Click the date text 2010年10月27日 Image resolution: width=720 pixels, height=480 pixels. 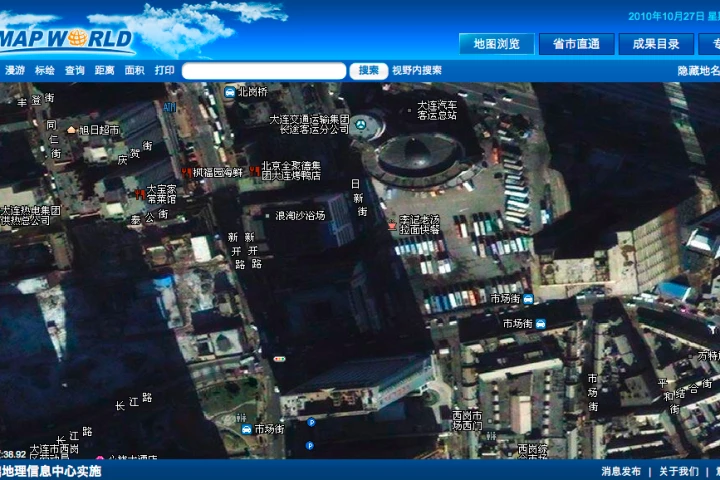pos(666,16)
